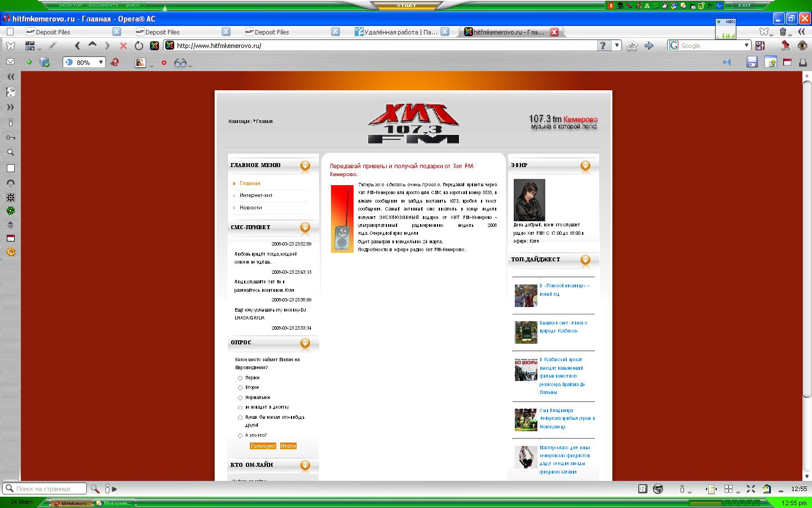The height and width of the screenshot is (508, 812).
Task: Select the 'не попадет в десятку' poll option
Action: (x=240, y=408)
